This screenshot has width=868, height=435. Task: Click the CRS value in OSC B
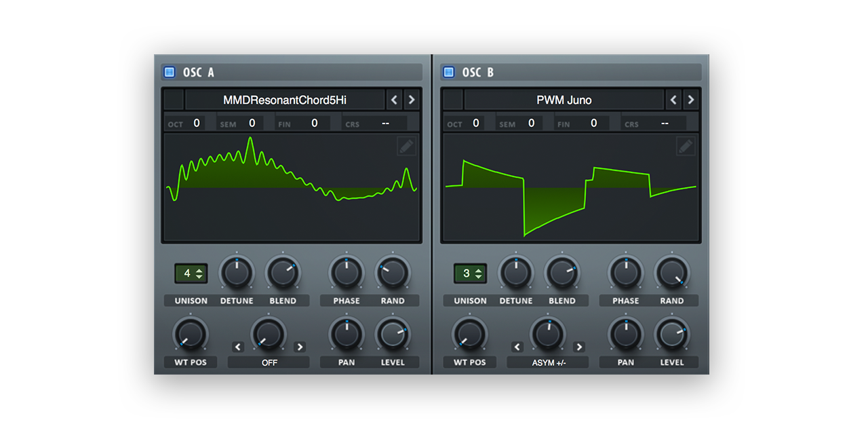(665, 123)
